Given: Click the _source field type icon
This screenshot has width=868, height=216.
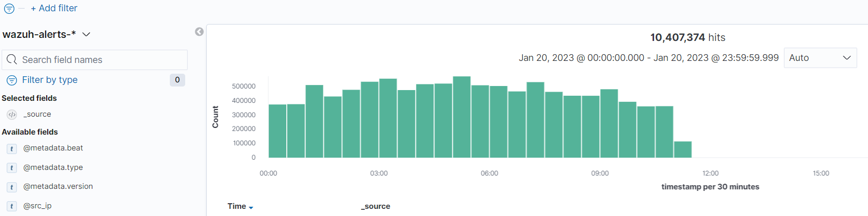Looking at the screenshot, I should click(12, 115).
